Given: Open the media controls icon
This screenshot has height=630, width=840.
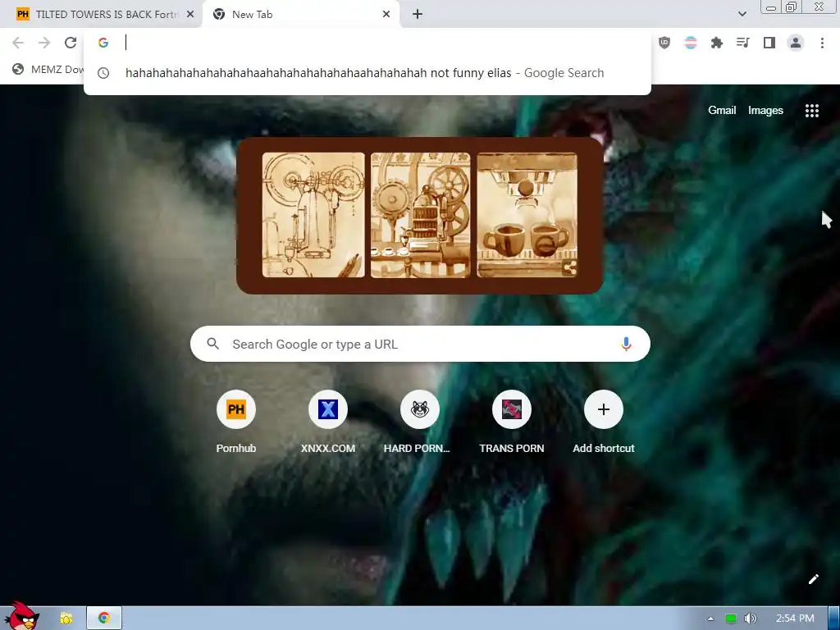Looking at the screenshot, I should point(743,43).
